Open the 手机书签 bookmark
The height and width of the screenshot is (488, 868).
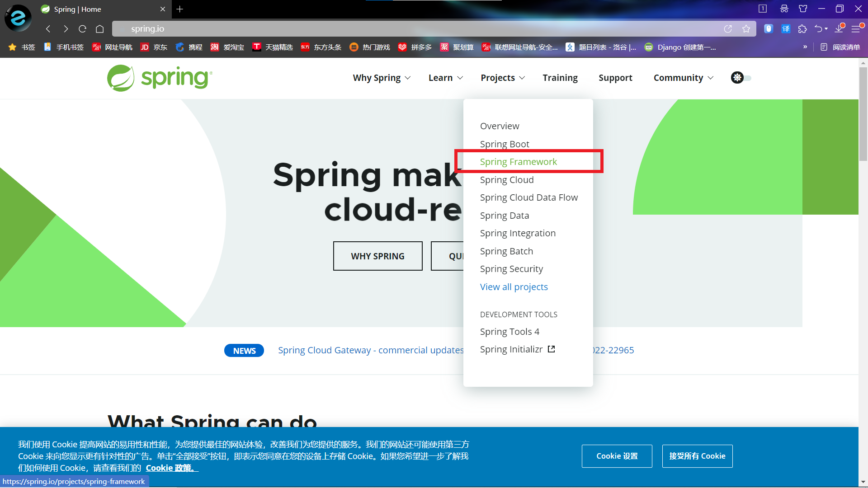(x=64, y=47)
